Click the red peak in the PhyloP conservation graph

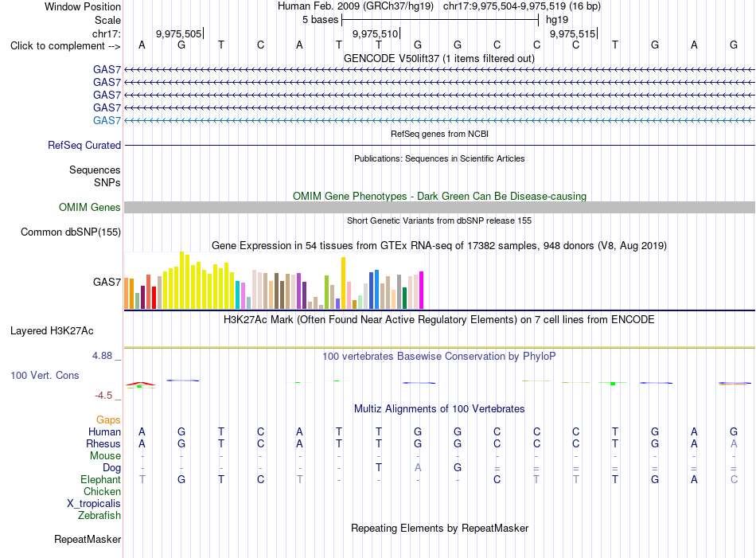(141, 384)
